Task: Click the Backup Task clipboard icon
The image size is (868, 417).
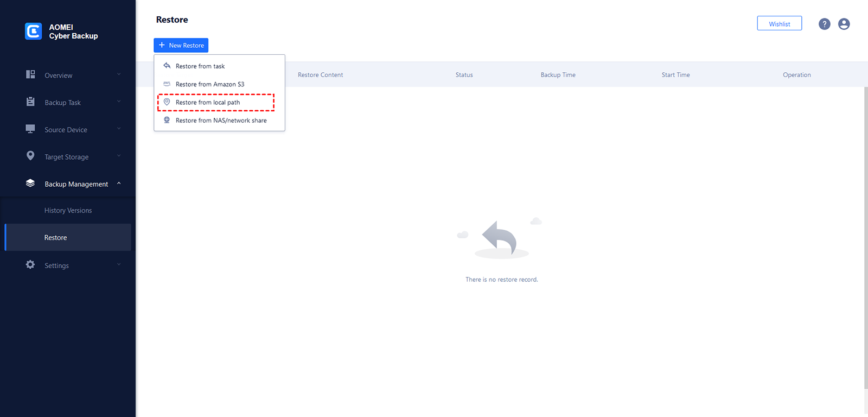Action: point(30,102)
